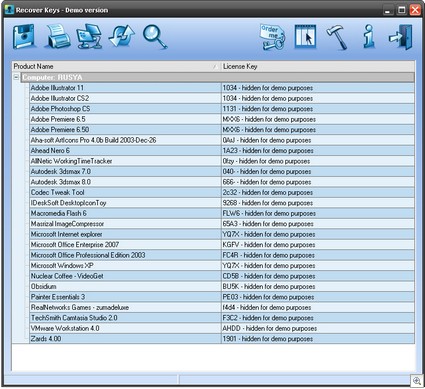This screenshot has height=389, width=425.
Task: Click the zoom magnifier icon at corner
Action: tap(417, 381)
